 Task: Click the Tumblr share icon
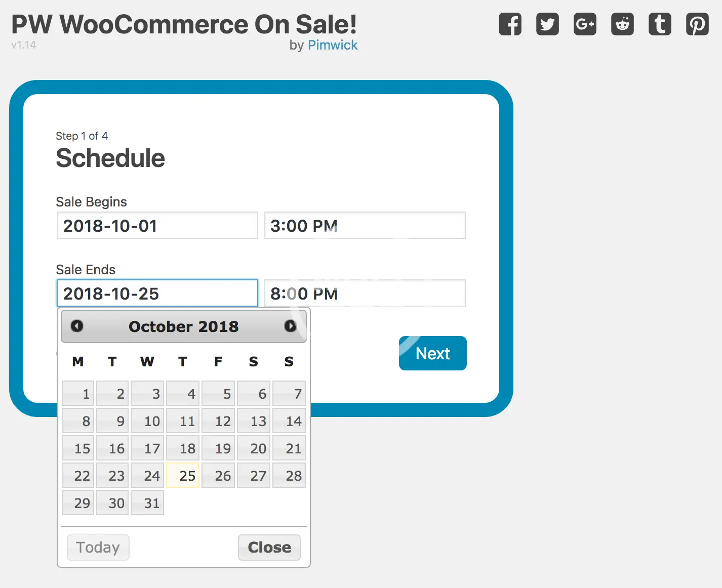pos(660,24)
